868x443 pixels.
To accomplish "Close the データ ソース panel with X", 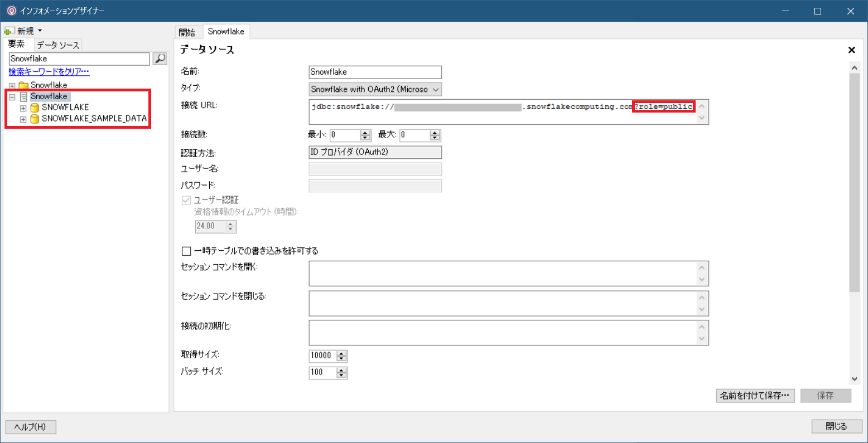I will (852, 50).
